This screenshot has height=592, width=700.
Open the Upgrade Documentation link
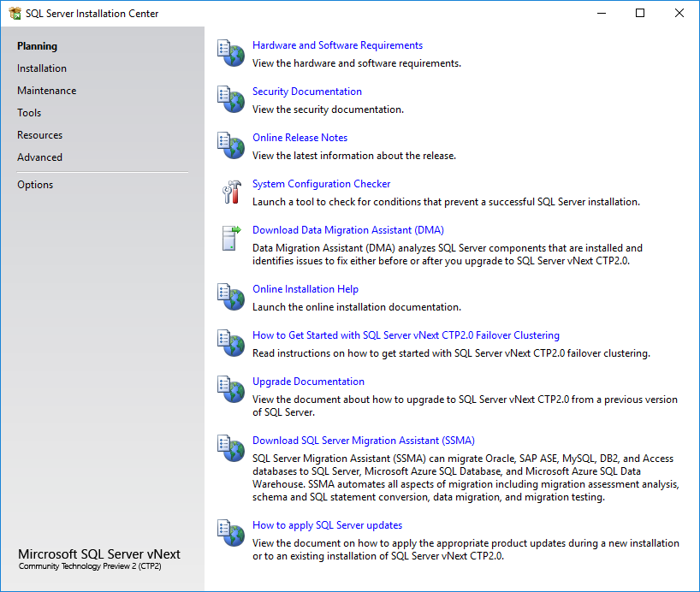[x=308, y=381]
